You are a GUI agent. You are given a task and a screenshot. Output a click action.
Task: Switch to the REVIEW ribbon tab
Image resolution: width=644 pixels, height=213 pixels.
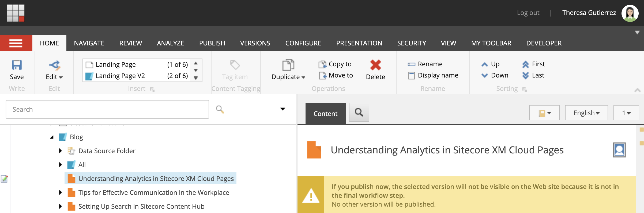(131, 43)
